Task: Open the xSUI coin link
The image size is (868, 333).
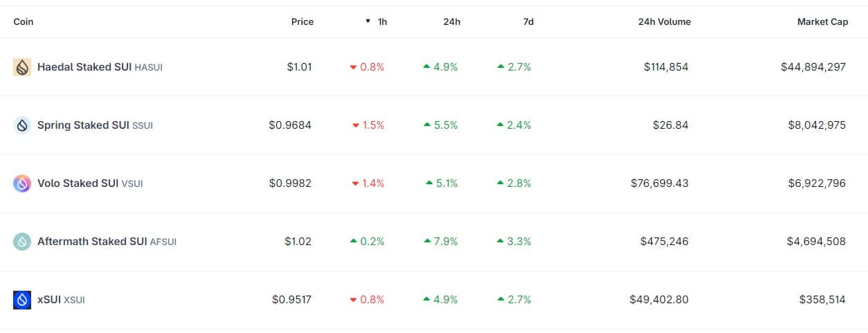Action: pos(49,300)
